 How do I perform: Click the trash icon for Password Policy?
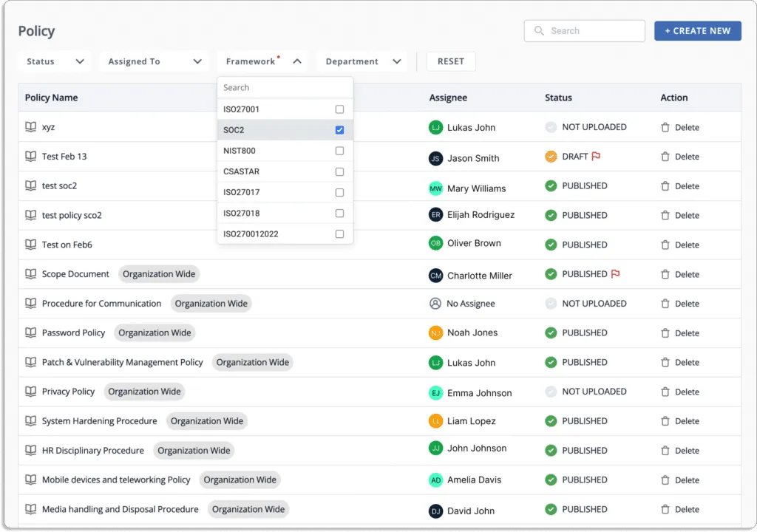665,333
